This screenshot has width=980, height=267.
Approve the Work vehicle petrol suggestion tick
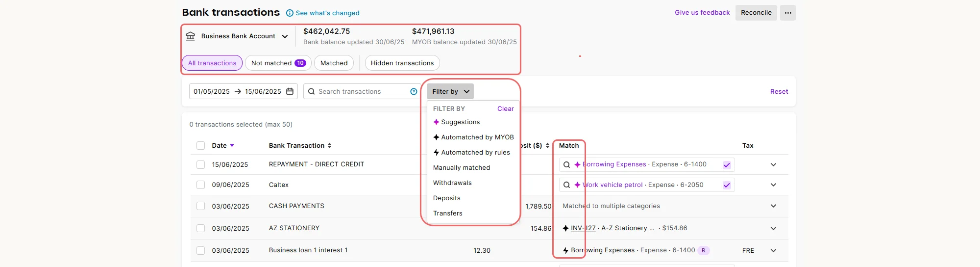click(727, 185)
